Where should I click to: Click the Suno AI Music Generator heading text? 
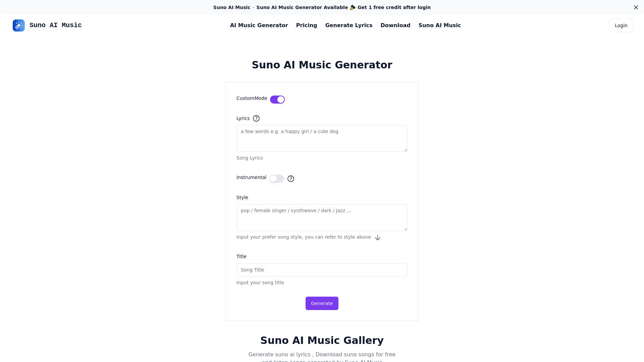point(322,65)
